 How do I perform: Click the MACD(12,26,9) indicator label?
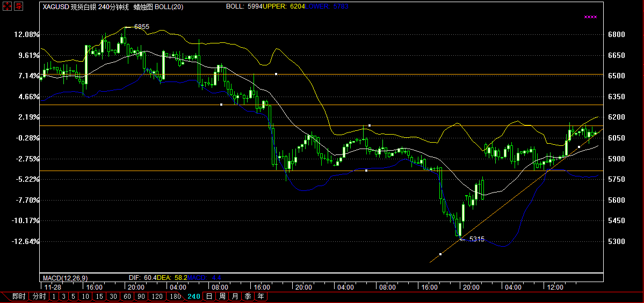(66, 278)
